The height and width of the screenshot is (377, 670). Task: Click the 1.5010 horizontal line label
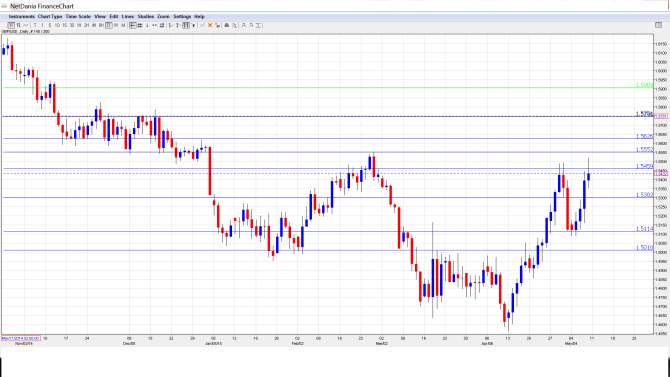coord(644,248)
